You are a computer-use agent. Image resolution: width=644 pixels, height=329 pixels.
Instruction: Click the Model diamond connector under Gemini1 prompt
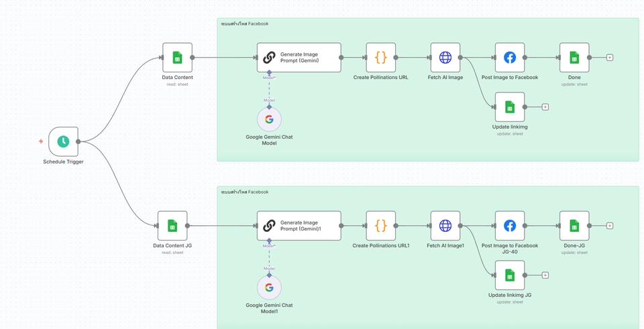pyautogui.click(x=269, y=241)
